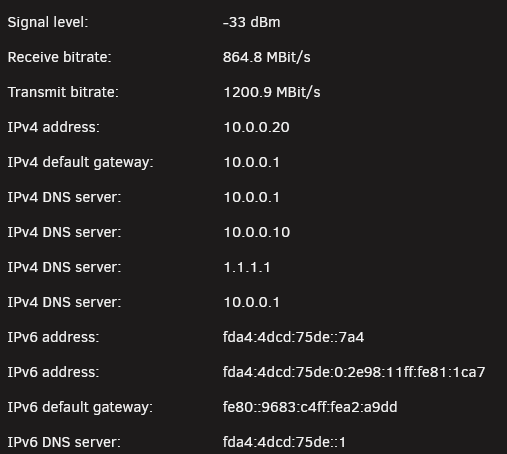This screenshot has width=507, height=454.
Task: Click the last IPv4 DNS server value 10.0.0.1
Action: [251, 302]
